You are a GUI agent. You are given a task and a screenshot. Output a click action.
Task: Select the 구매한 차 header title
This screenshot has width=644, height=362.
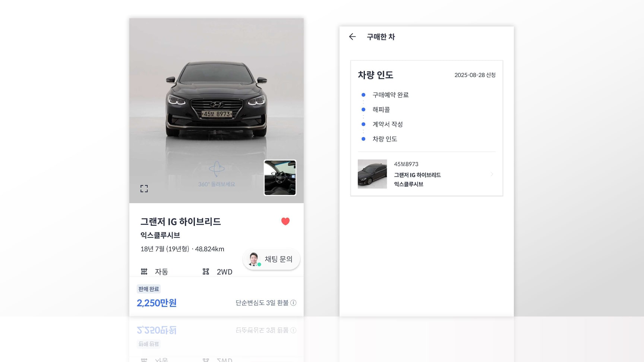pos(381,37)
